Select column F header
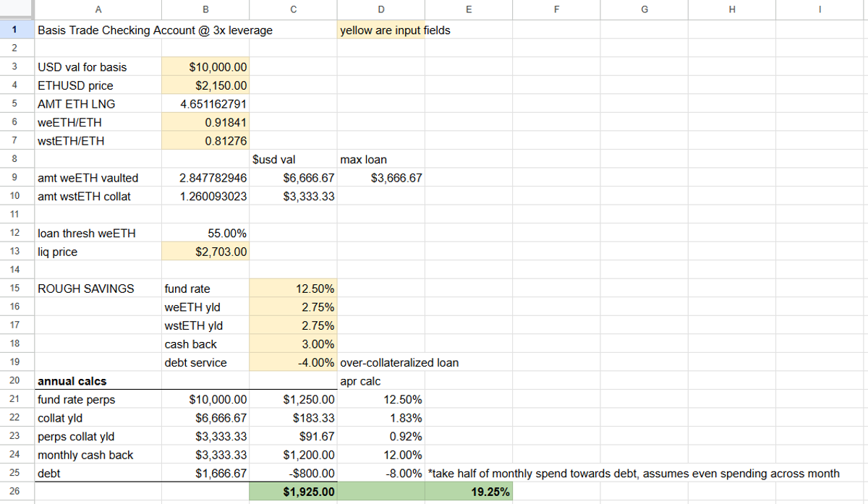 coord(556,10)
